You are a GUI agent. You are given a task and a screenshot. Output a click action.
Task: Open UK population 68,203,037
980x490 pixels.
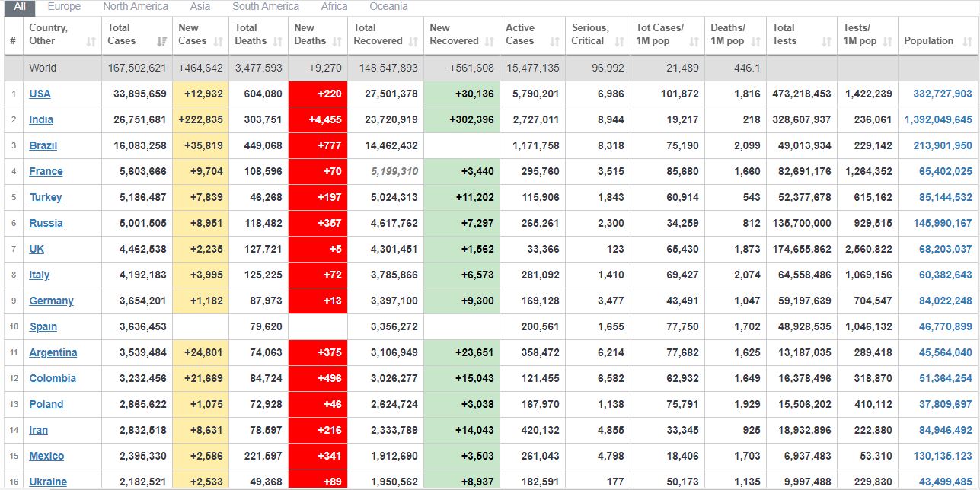(x=946, y=249)
